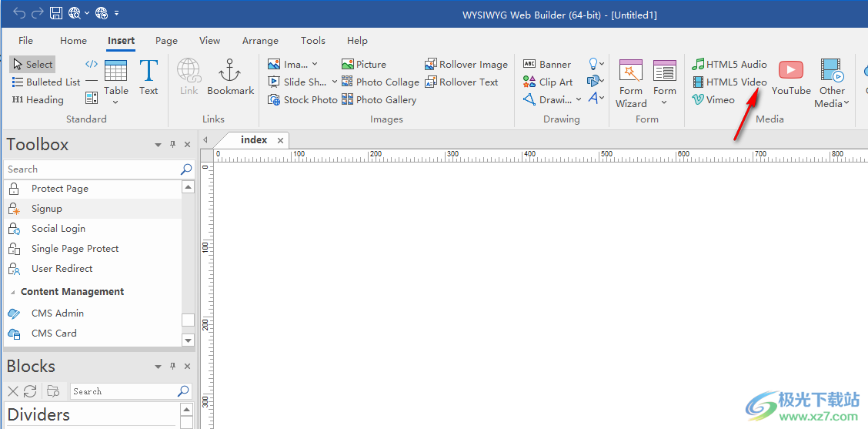Open the Customize Quick Access Toolbar dropdown
This screenshot has width=868, height=429.
point(116,13)
